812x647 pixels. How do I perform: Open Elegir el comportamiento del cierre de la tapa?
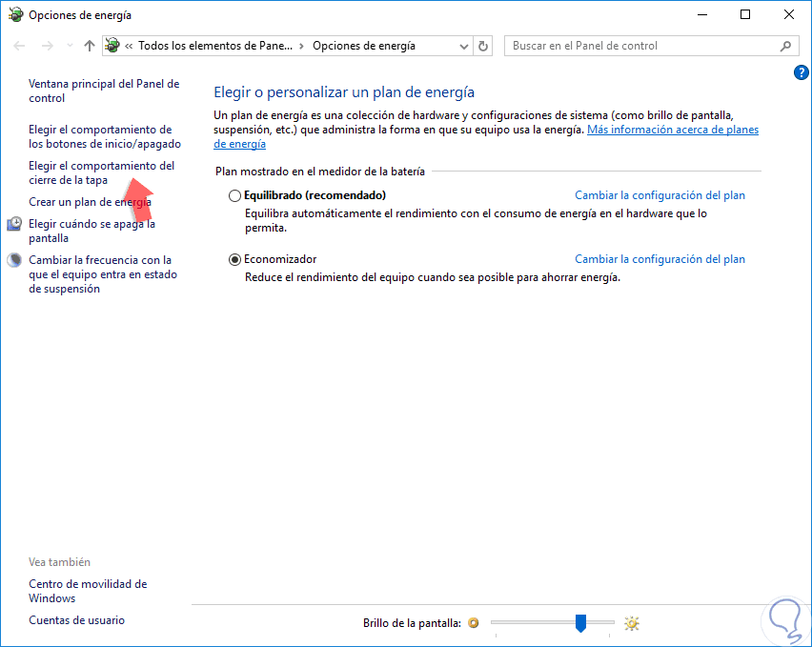(x=101, y=172)
